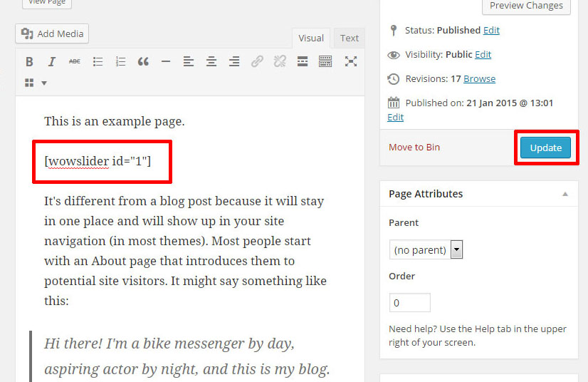Open Add Media dialog
Image resolution: width=588 pixels, height=382 pixels.
[53, 33]
